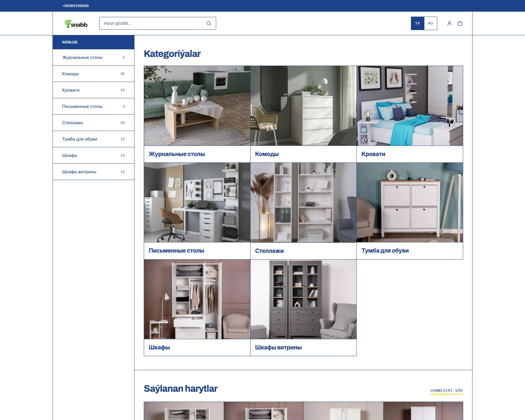
Task: Open the Шкафы wardrobe category image
Action: 197,299
